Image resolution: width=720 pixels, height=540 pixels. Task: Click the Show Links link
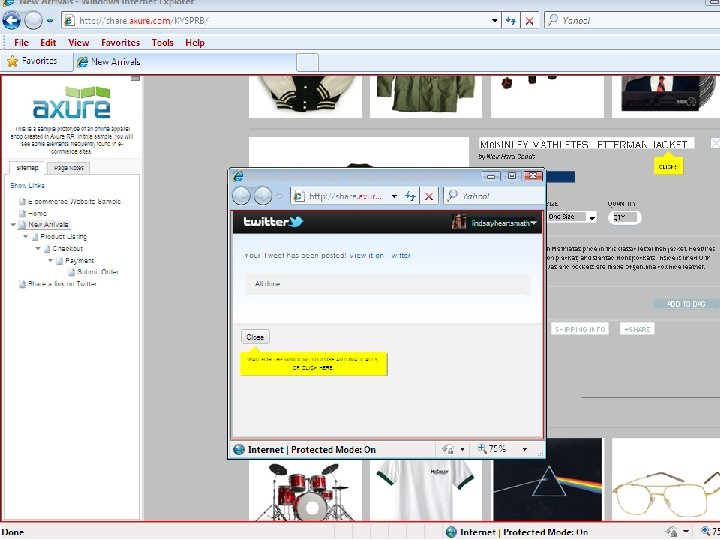point(28,186)
